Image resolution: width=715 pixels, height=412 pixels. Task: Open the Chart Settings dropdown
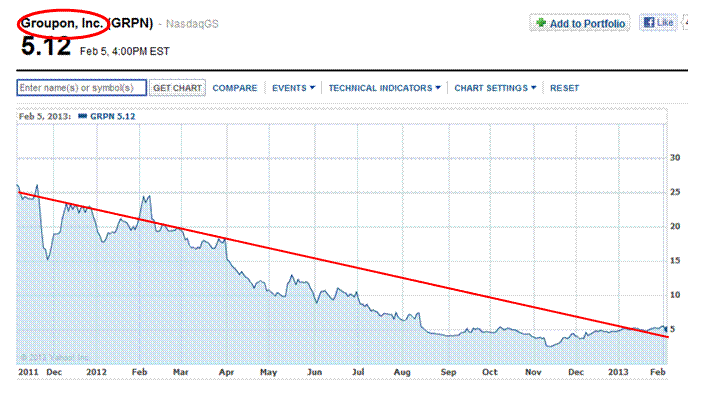pos(495,88)
